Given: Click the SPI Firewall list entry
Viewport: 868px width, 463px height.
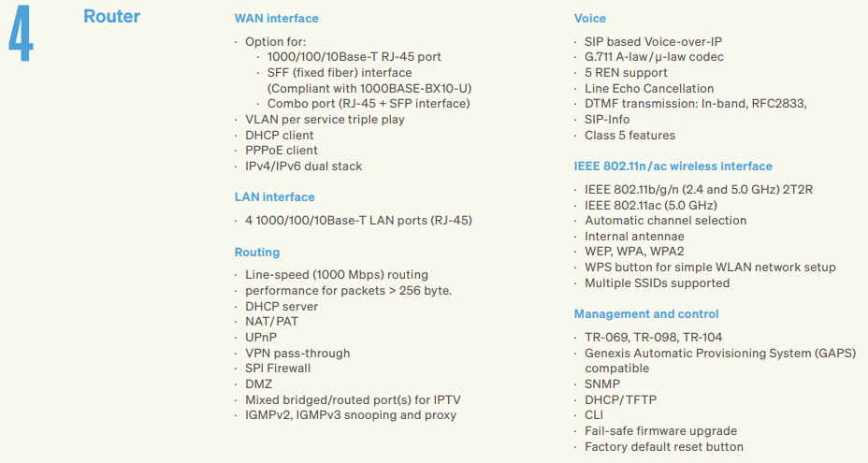Looking at the screenshot, I should pyautogui.click(x=278, y=369).
